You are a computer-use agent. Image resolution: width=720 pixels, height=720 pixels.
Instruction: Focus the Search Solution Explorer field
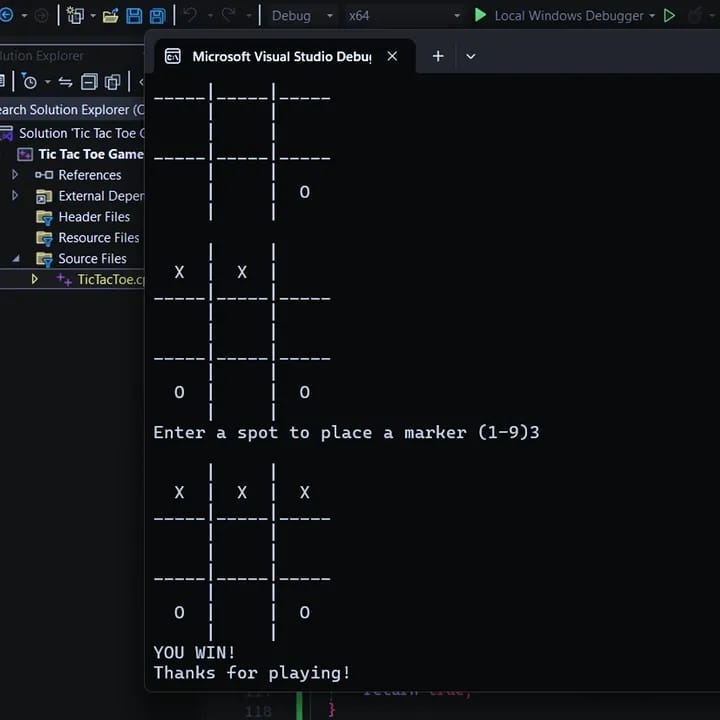tap(72, 110)
